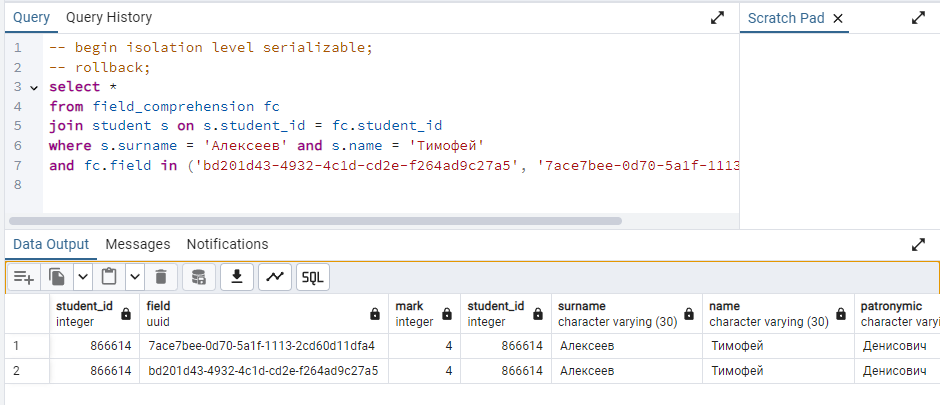Click the Copy icon in data toolbar

(57, 277)
